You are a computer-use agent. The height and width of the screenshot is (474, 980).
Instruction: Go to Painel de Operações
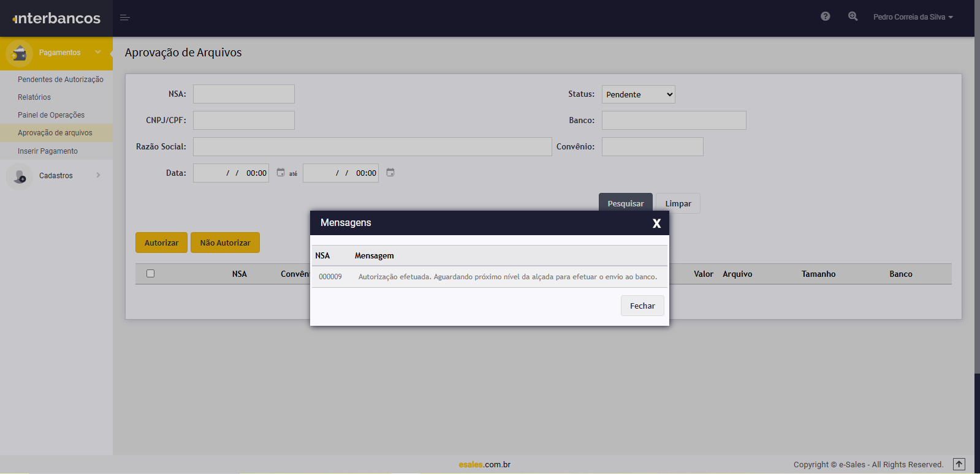[x=51, y=115]
